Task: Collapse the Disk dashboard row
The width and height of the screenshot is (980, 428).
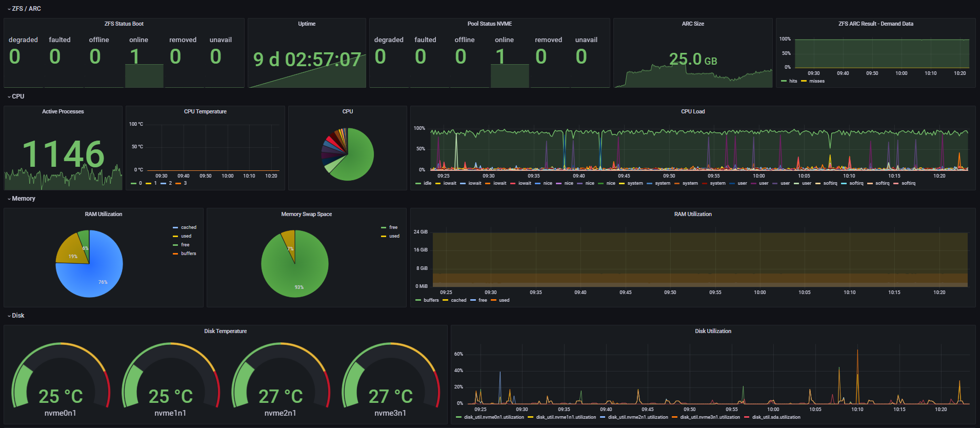Action: (x=16, y=316)
